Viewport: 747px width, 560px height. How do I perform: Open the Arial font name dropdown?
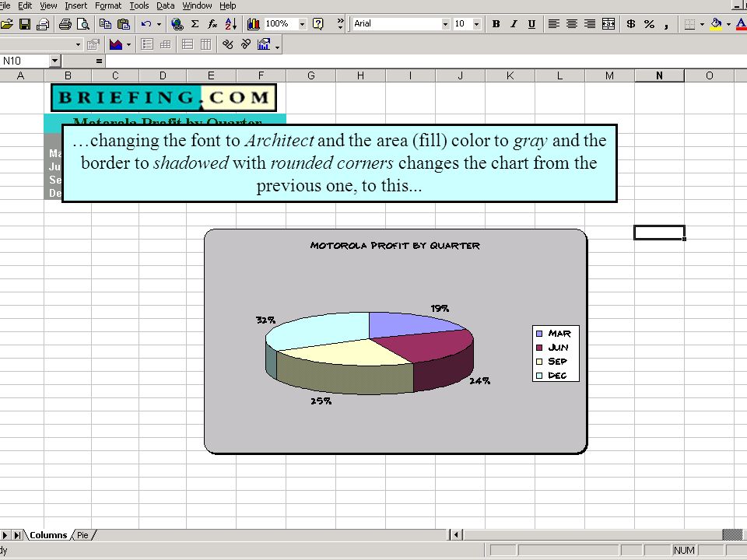coord(445,24)
